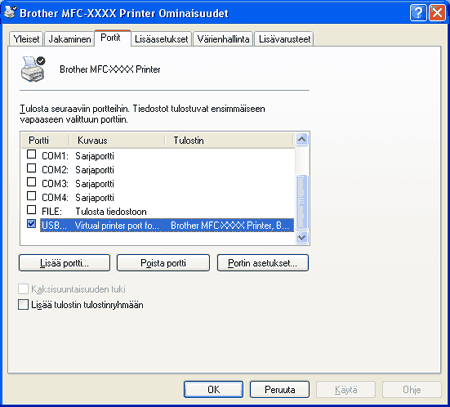
Task: Open the Värienhallinta tab
Action: coord(223,39)
